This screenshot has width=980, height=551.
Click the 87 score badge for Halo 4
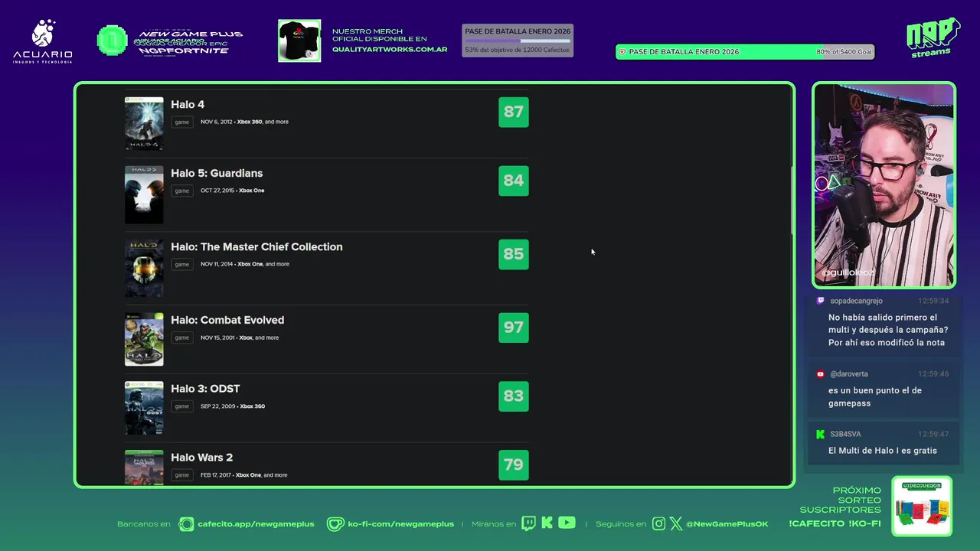pyautogui.click(x=514, y=112)
